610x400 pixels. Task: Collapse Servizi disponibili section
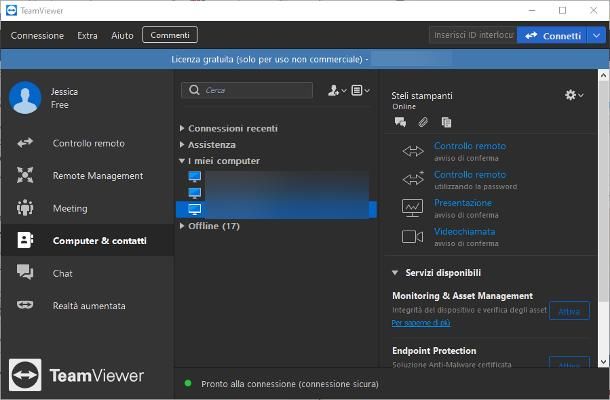[x=395, y=273]
